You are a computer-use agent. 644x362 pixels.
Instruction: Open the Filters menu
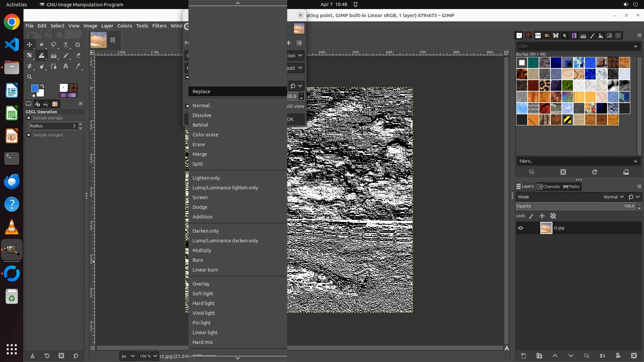point(159,26)
